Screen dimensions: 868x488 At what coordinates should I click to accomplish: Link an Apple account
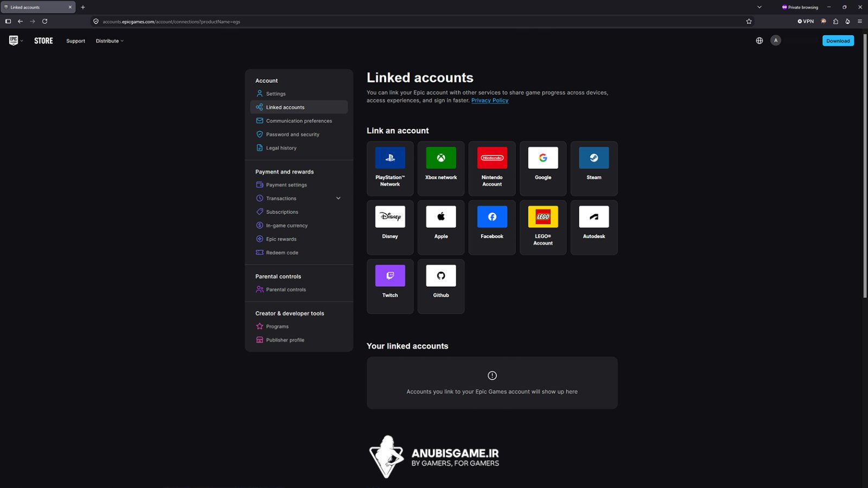pos(441,228)
